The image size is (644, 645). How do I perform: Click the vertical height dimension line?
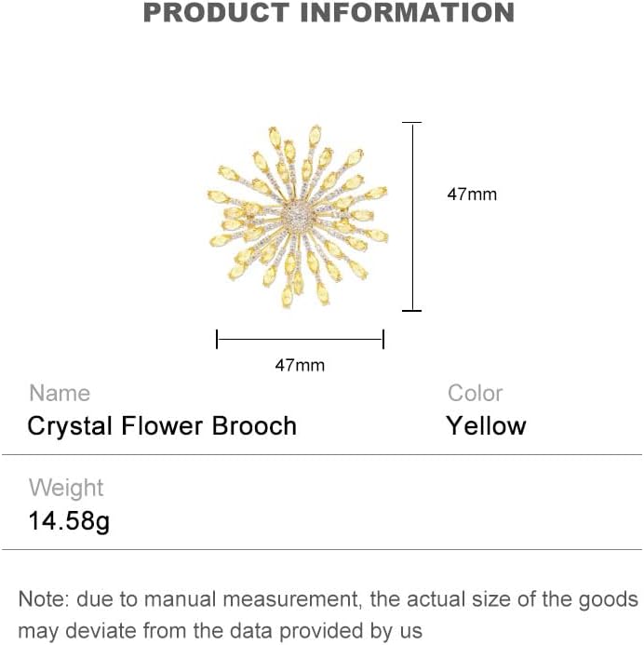(x=412, y=216)
